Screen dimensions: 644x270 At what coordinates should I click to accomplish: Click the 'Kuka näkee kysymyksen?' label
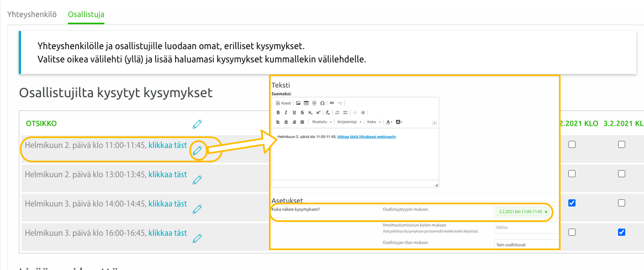tap(295, 210)
